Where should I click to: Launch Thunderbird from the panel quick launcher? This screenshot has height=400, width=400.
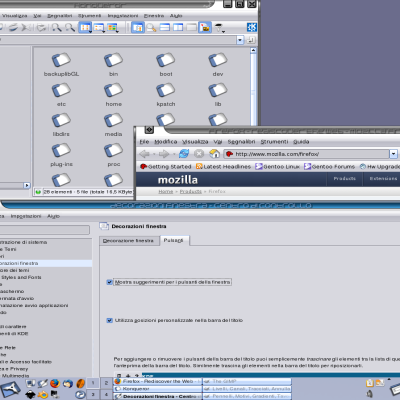point(68,384)
